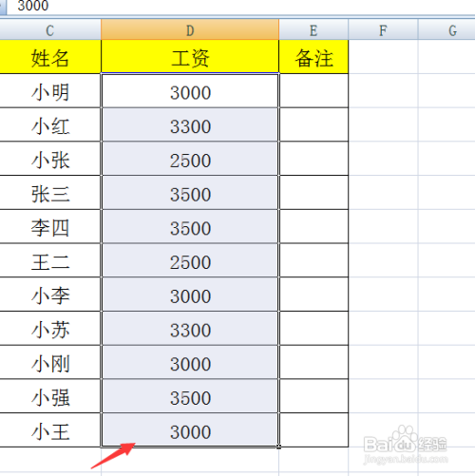Select the name cell 李四
475x476 pixels.
[50, 226]
